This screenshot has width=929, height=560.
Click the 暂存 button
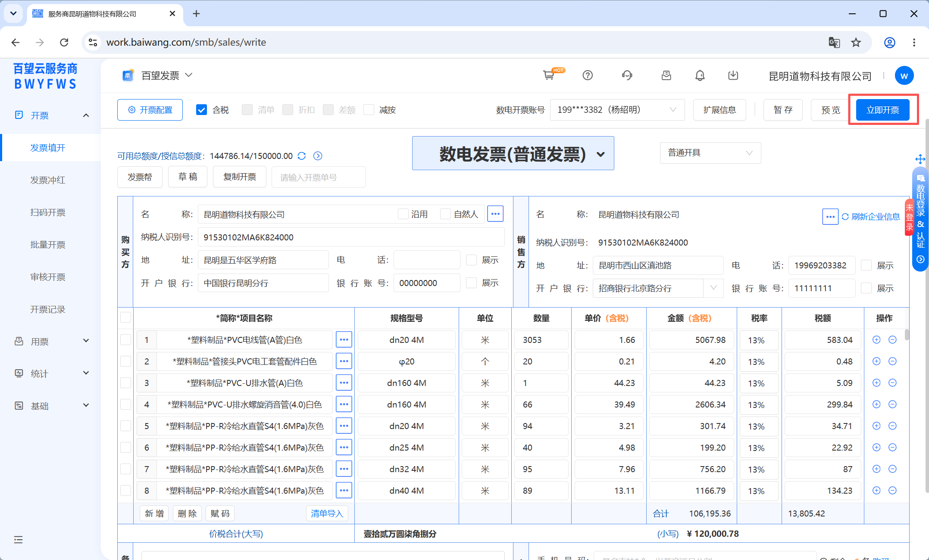click(783, 110)
